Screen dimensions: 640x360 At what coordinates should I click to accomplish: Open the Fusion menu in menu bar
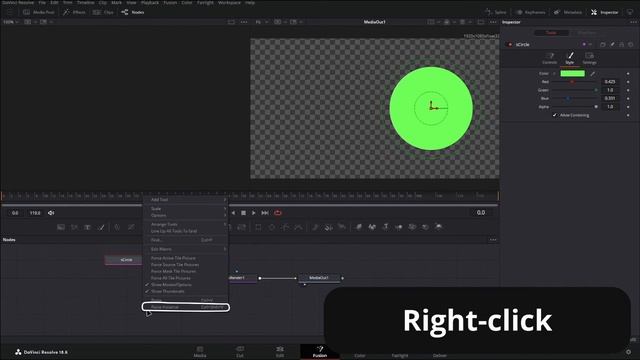point(170,2)
